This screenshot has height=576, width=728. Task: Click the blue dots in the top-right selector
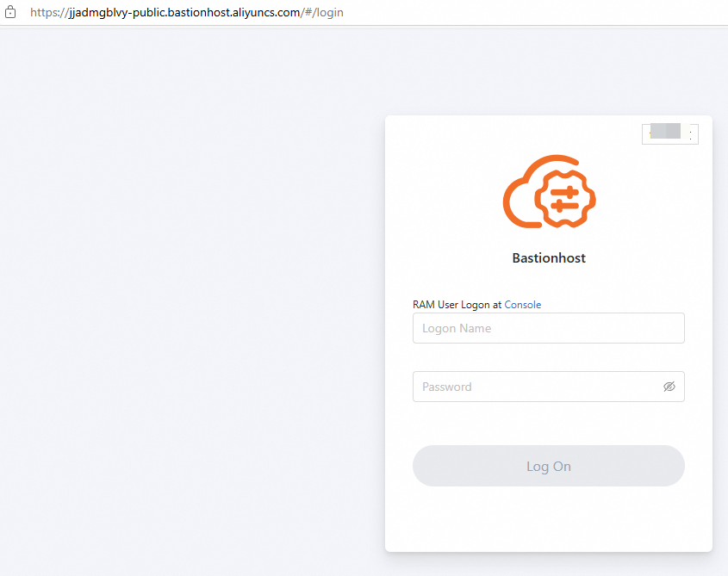pos(691,134)
